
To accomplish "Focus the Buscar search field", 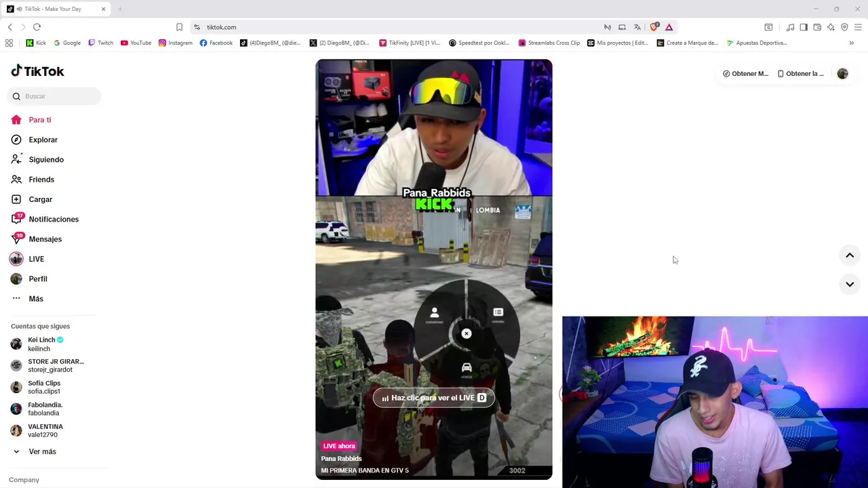I will (54, 96).
